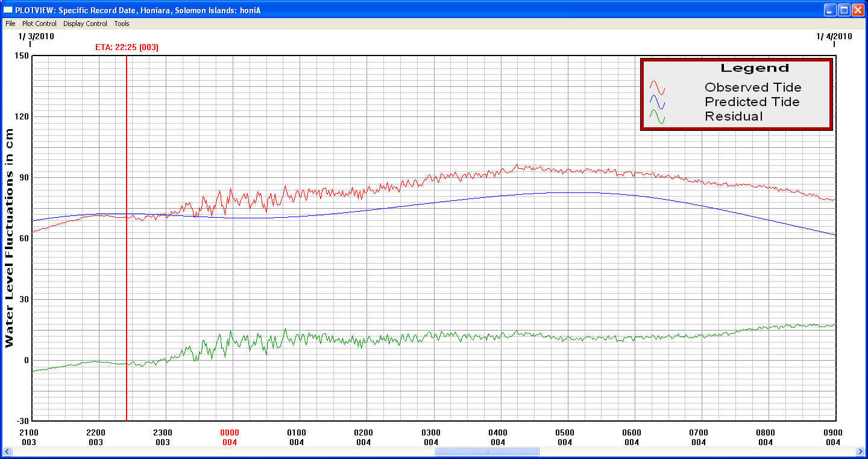Click the PLOTVIEW title bar app icon
The width and height of the screenshot is (868, 459).
tap(8, 10)
